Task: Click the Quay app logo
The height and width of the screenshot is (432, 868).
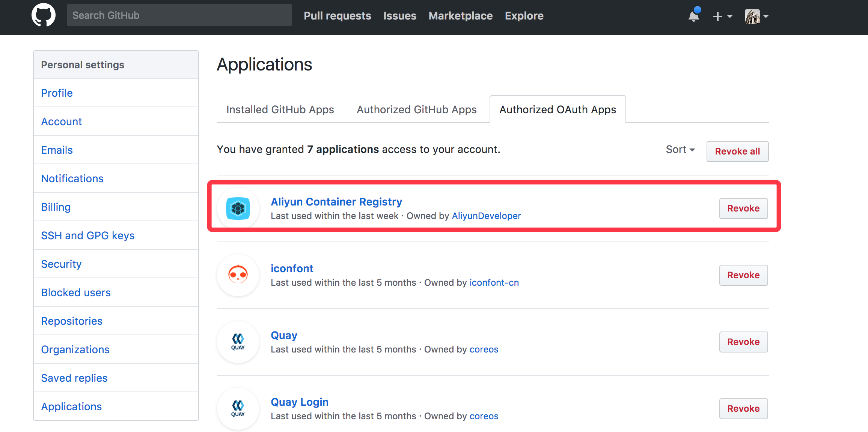Action: pos(238,342)
